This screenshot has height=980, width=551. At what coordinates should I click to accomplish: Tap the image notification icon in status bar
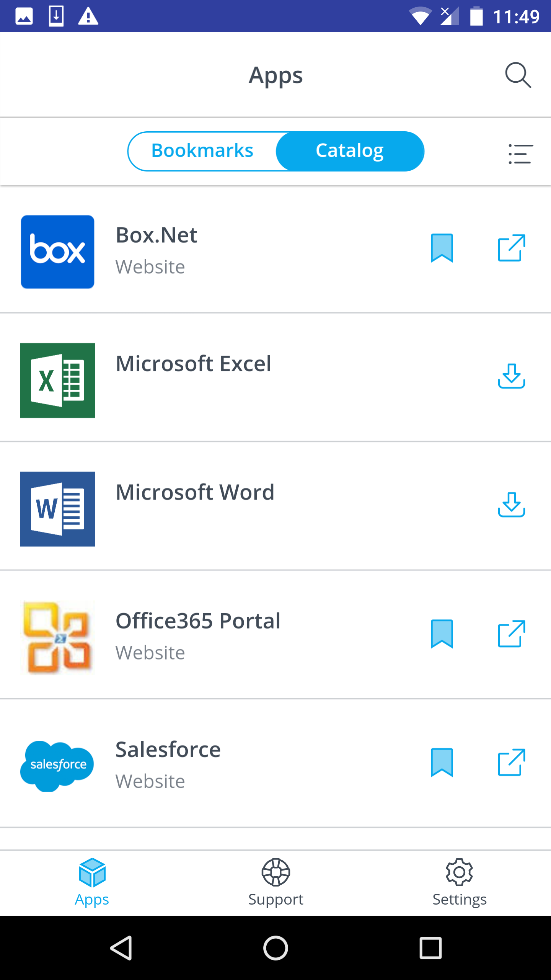point(24,16)
